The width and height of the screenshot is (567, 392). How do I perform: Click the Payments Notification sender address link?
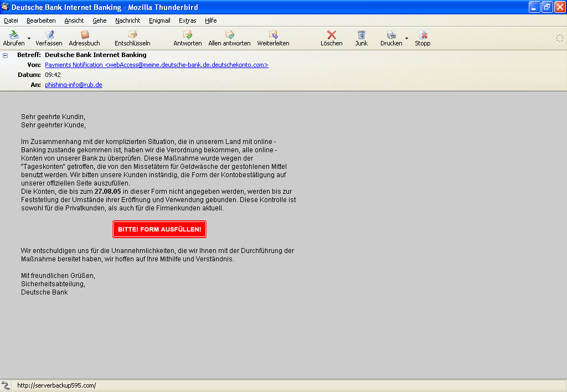tap(157, 65)
